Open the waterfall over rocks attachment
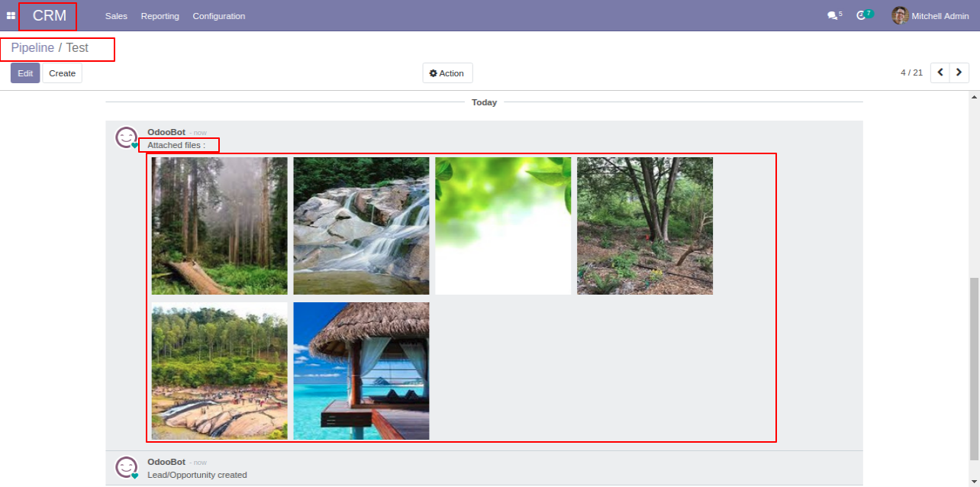This screenshot has height=487, width=980. coord(361,226)
